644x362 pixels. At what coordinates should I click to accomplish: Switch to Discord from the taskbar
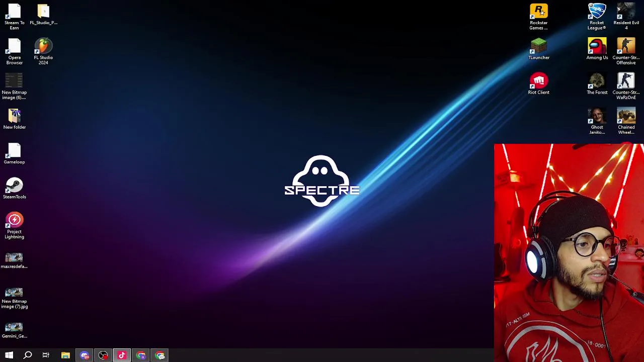85,355
